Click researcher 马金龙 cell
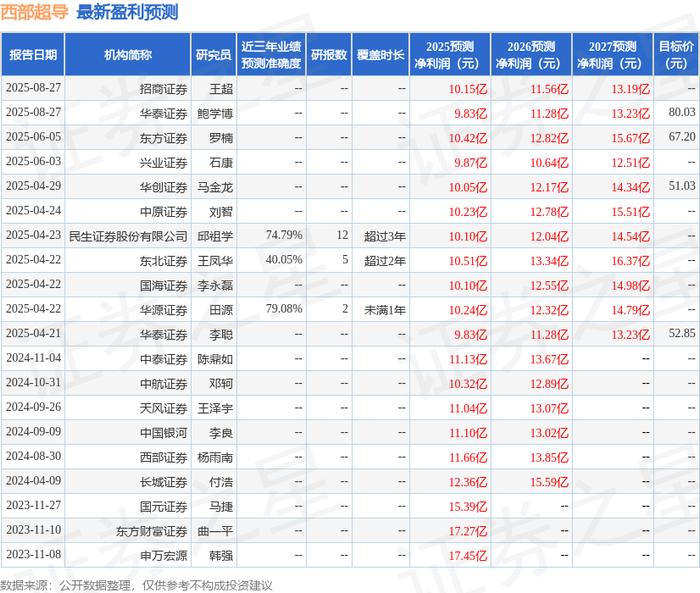The height and width of the screenshot is (593, 700). click(215, 187)
